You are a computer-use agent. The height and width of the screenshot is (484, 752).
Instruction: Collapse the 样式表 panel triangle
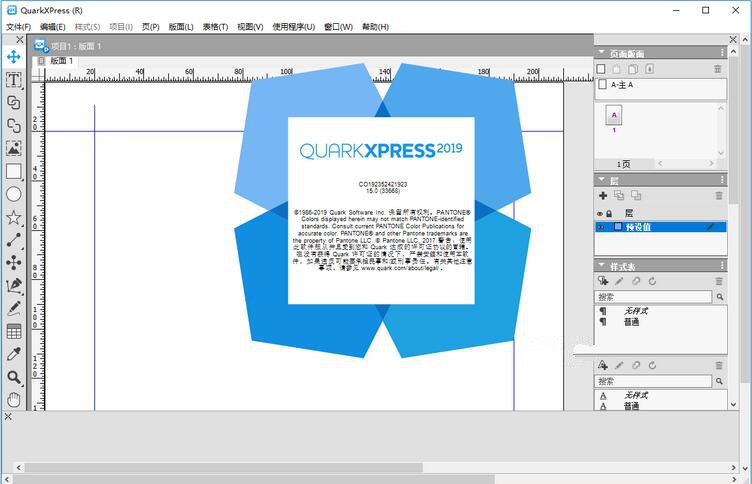(x=601, y=265)
